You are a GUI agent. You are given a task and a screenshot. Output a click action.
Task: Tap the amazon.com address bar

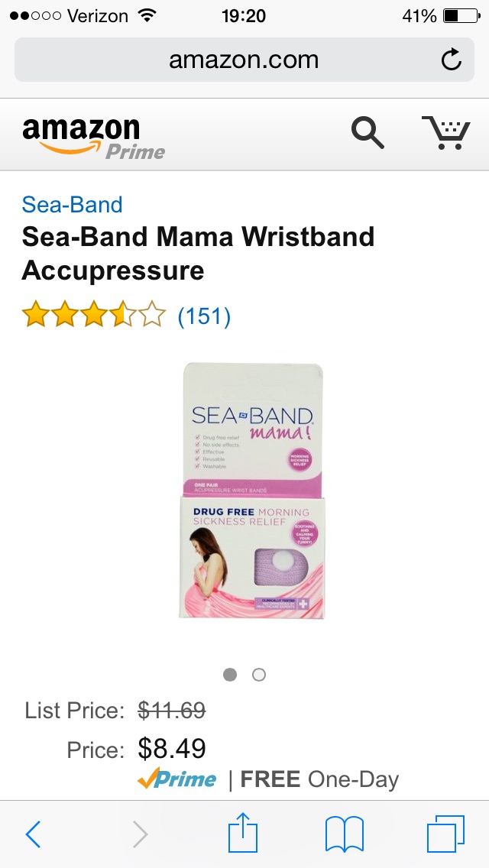[x=244, y=60]
